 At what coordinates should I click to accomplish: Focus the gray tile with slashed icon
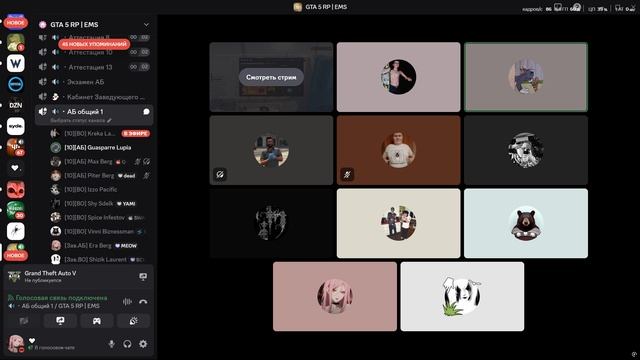coord(271,150)
